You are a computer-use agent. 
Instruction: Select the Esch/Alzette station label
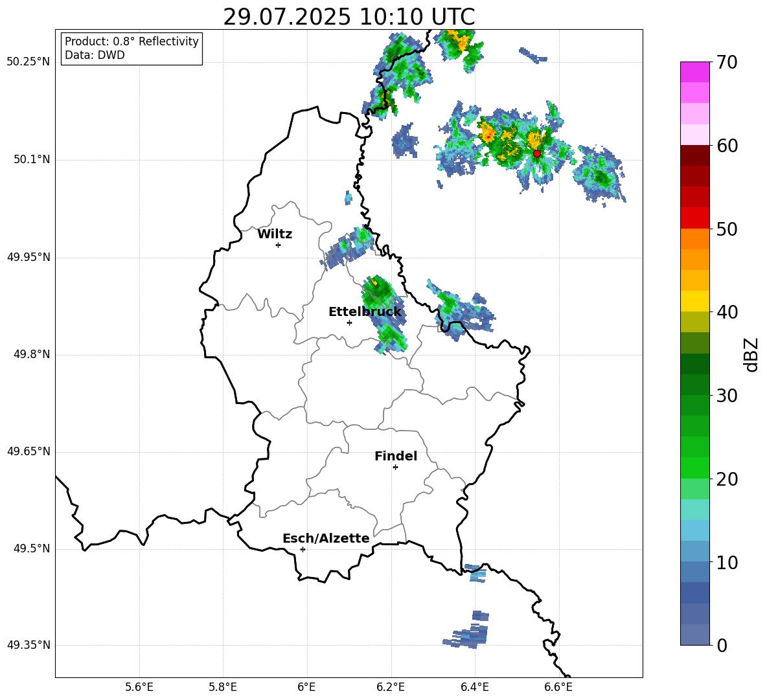coord(326,538)
